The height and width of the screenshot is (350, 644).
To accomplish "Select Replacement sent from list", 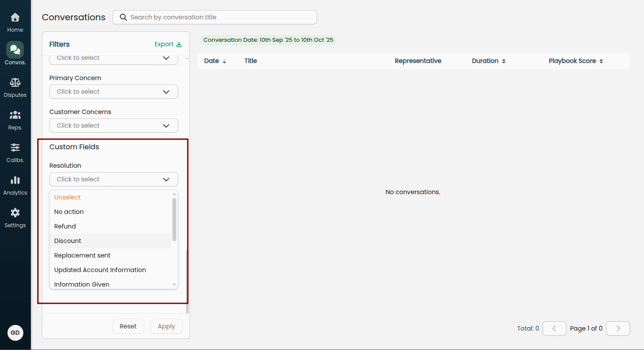I will pos(82,255).
